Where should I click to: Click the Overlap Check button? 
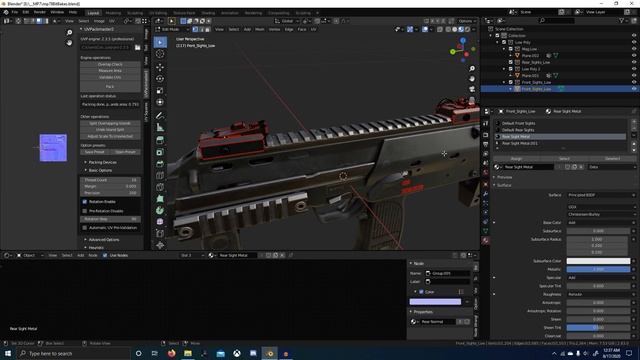(110, 64)
